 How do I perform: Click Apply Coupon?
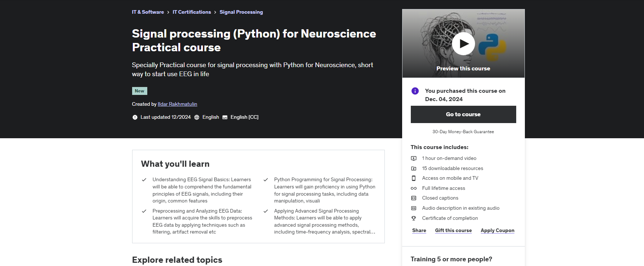[x=497, y=230]
